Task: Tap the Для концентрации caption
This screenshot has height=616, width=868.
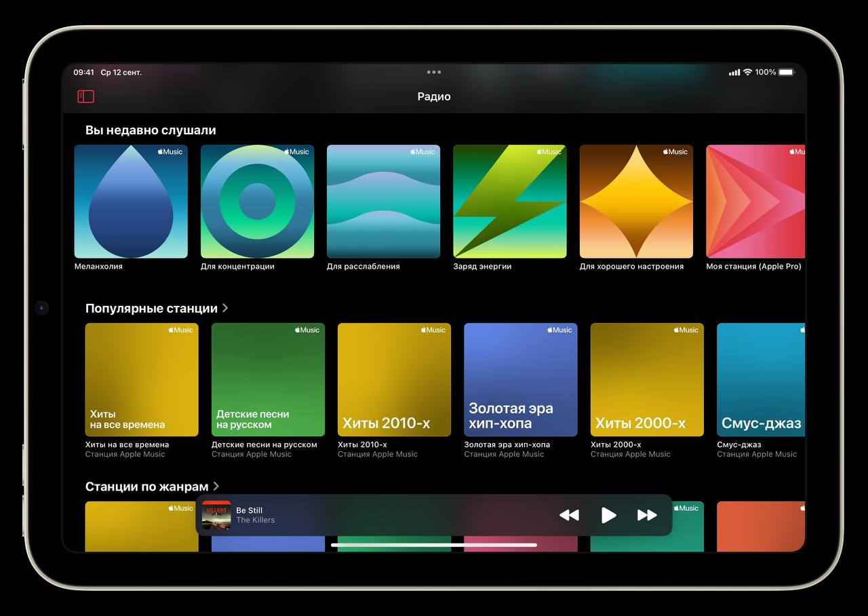Action: point(237,267)
